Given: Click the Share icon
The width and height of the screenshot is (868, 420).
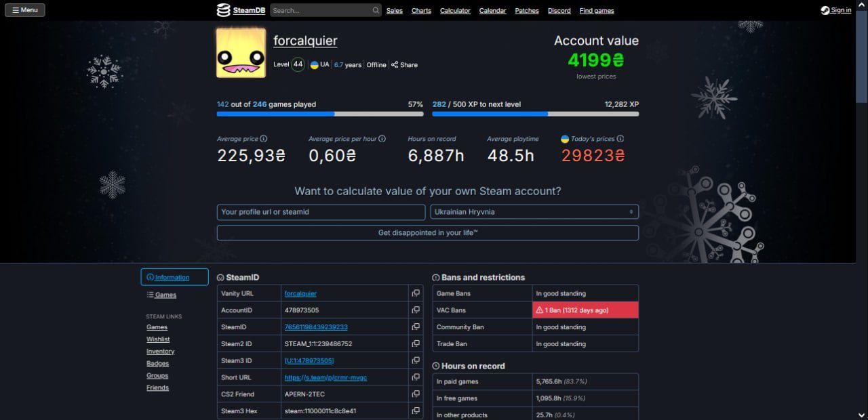Looking at the screenshot, I should coord(395,65).
